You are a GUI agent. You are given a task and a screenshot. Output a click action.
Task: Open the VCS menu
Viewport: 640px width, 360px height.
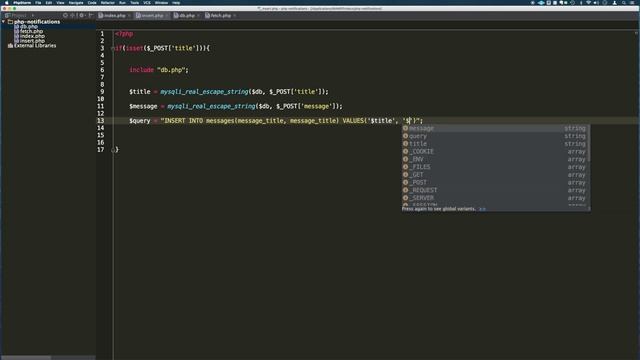147,2
